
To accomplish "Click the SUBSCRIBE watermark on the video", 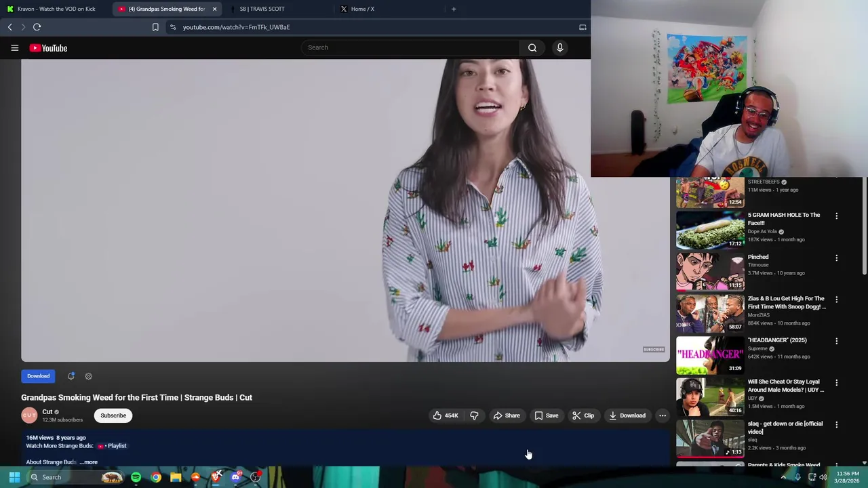I will 654,350.
